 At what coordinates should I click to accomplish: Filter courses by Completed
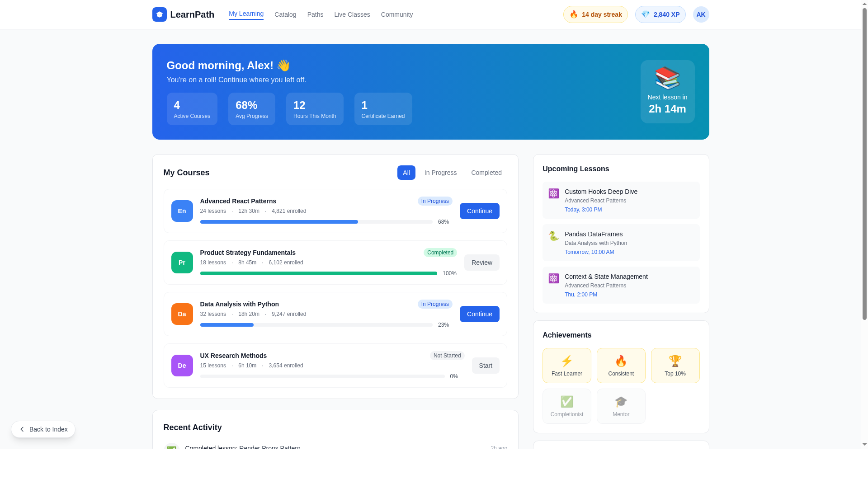click(x=486, y=173)
